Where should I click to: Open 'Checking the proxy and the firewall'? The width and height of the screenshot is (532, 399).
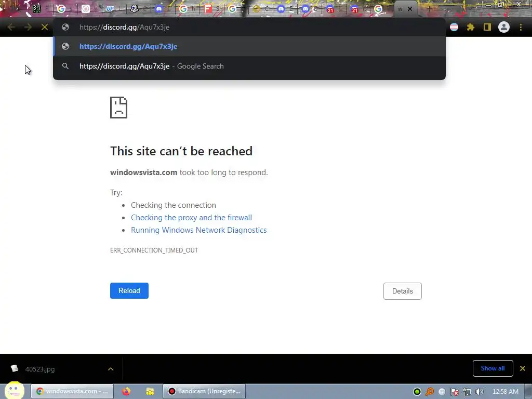(191, 218)
